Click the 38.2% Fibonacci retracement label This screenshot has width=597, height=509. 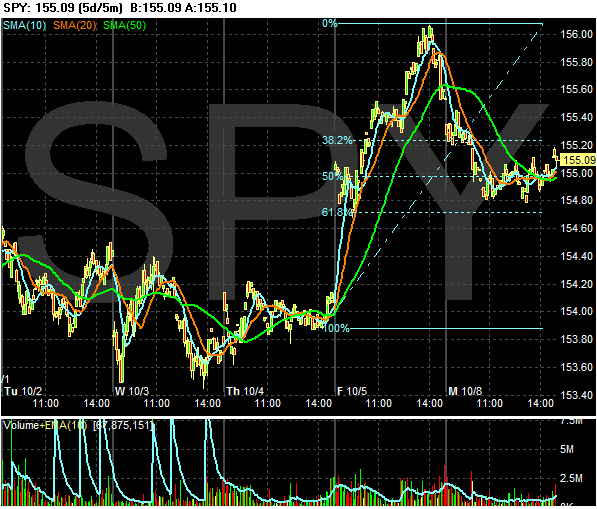tap(337, 140)
